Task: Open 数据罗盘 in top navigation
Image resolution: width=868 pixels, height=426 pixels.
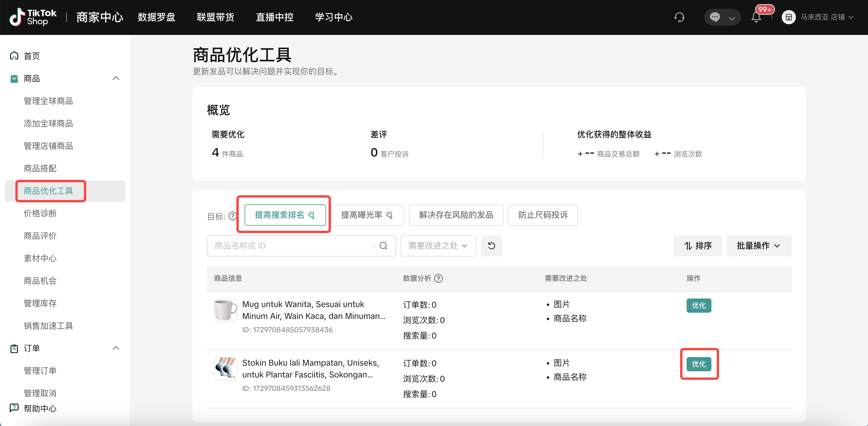Action: point(156,17)
